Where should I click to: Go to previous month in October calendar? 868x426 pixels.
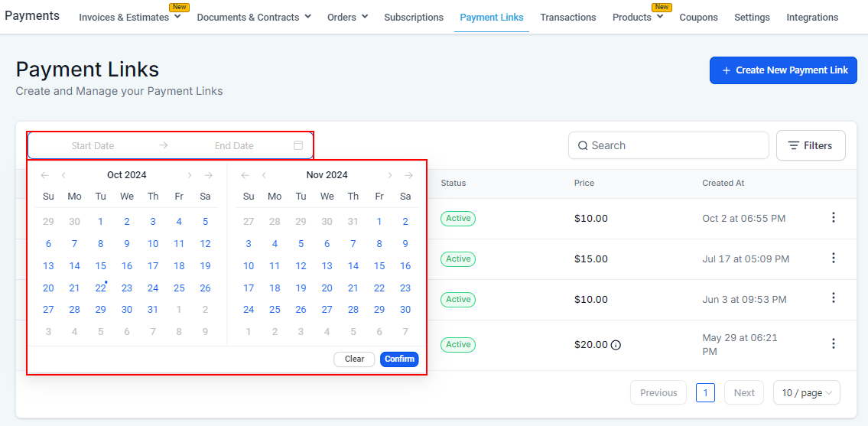64,175
